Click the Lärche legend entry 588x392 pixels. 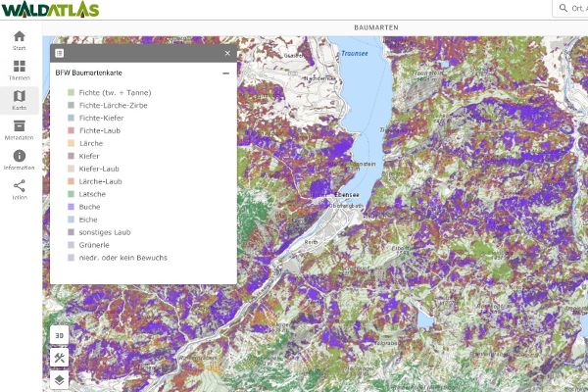pyautogui.click(x=92, y=143)
